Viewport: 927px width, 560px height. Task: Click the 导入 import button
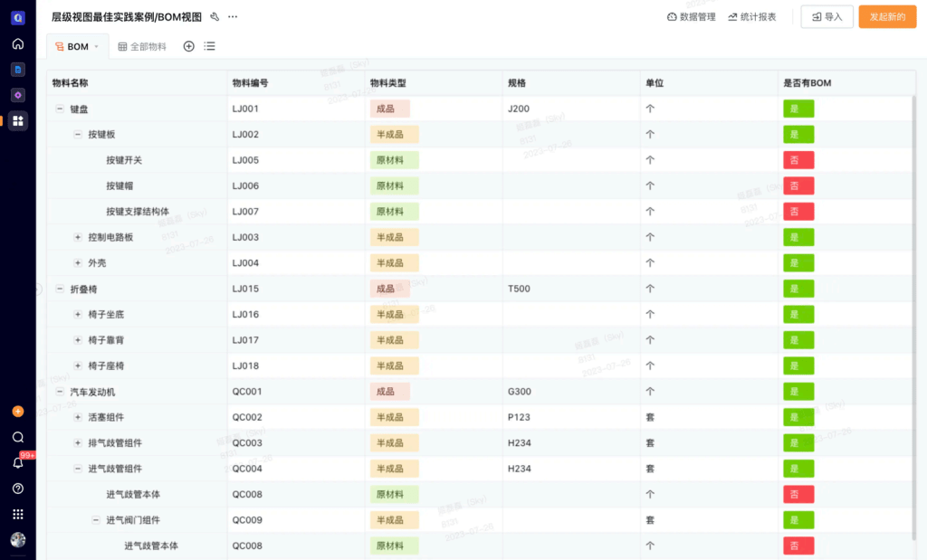click(x=827, y=17)
